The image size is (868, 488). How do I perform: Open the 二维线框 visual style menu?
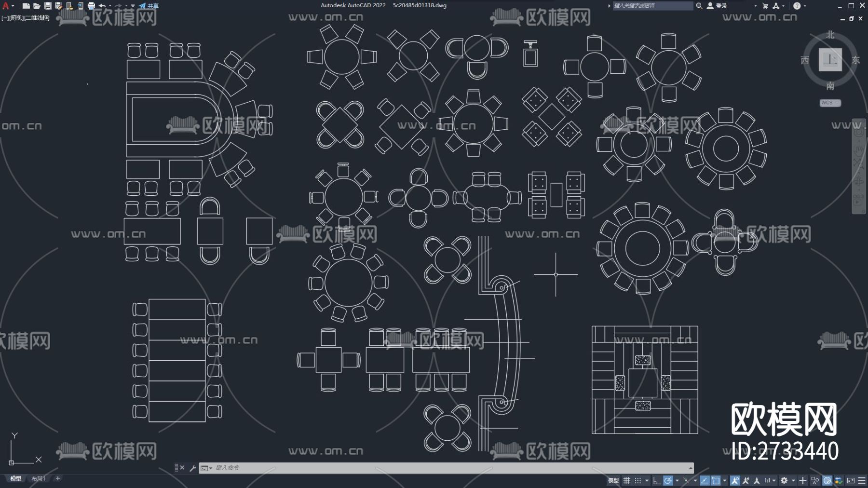37,18
